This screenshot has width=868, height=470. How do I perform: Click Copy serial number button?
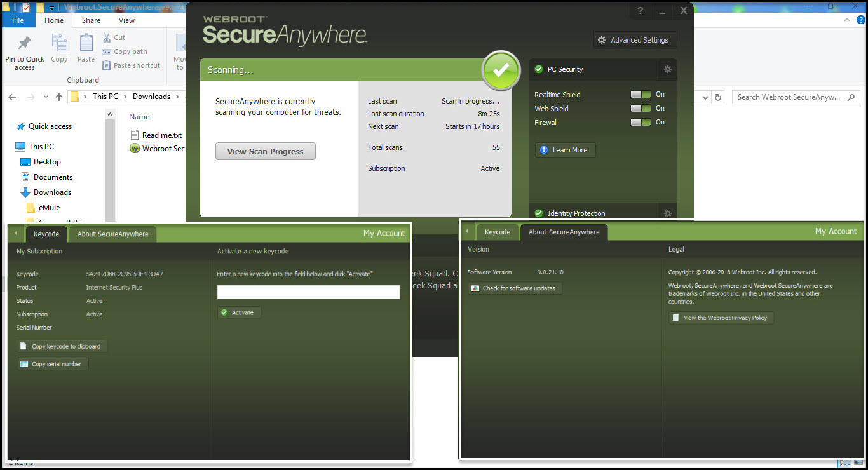(52, 364)
